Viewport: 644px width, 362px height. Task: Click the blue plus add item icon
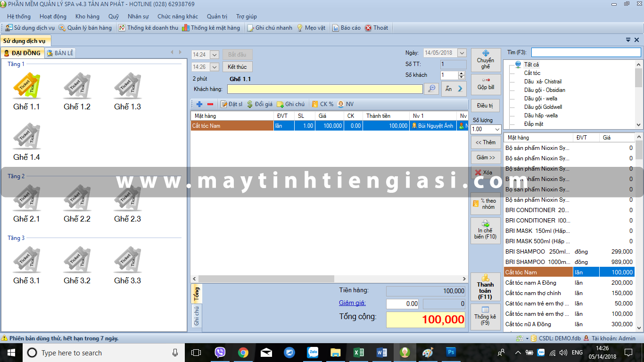click(x=199, y=104)
